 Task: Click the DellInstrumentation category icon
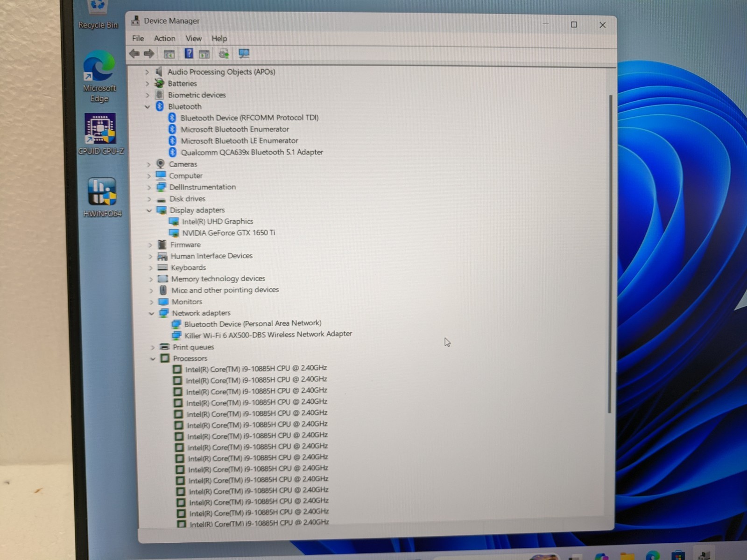162,187
